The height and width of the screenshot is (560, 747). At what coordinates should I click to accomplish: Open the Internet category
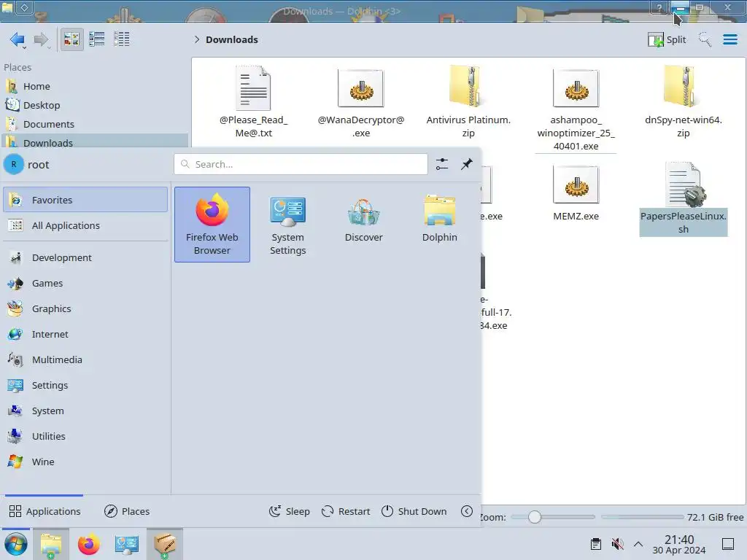pyautogui.click(x=85, y=334)
